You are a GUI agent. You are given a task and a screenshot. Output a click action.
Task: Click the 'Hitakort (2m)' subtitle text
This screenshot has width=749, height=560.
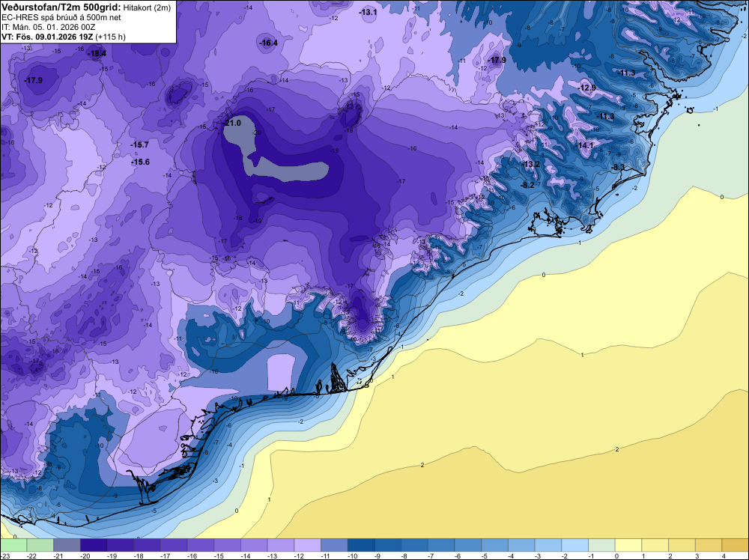(x=147, y=7)
